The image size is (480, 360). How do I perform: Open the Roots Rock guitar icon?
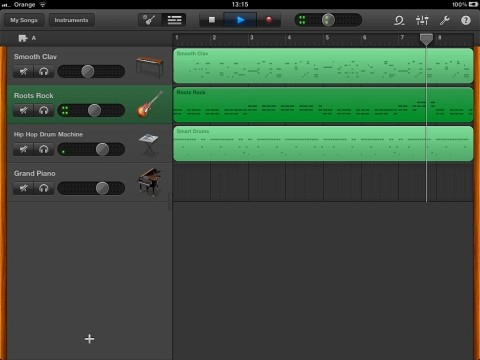coord(150,104)
